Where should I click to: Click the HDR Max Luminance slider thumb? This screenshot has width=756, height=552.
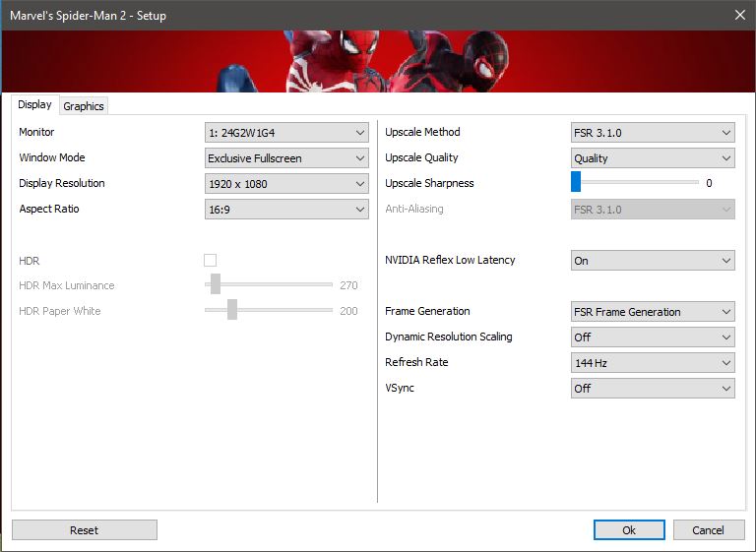click(x=216, y=284)
